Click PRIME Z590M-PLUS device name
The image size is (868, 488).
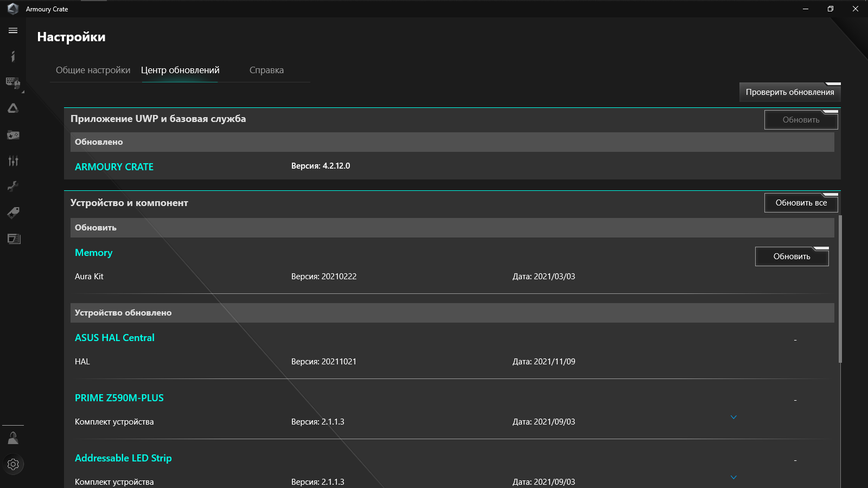pyautogui.click(x=119, y=398)
